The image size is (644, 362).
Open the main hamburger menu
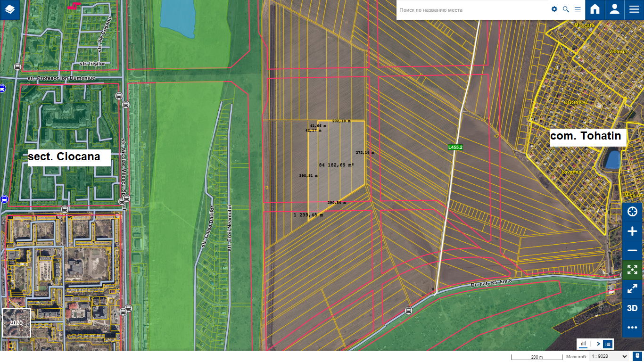click(x=634, y=9)
